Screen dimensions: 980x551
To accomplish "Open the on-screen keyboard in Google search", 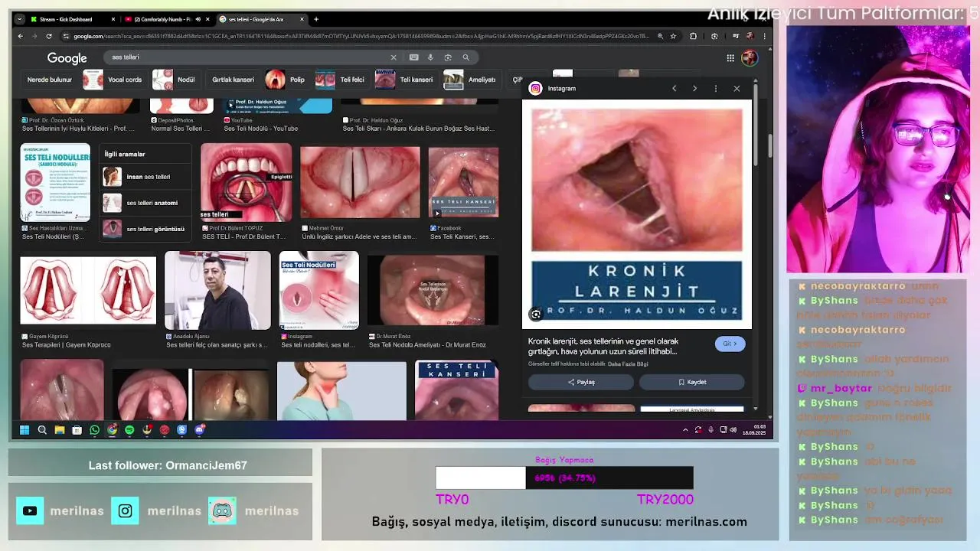I will tap(414, 57).
